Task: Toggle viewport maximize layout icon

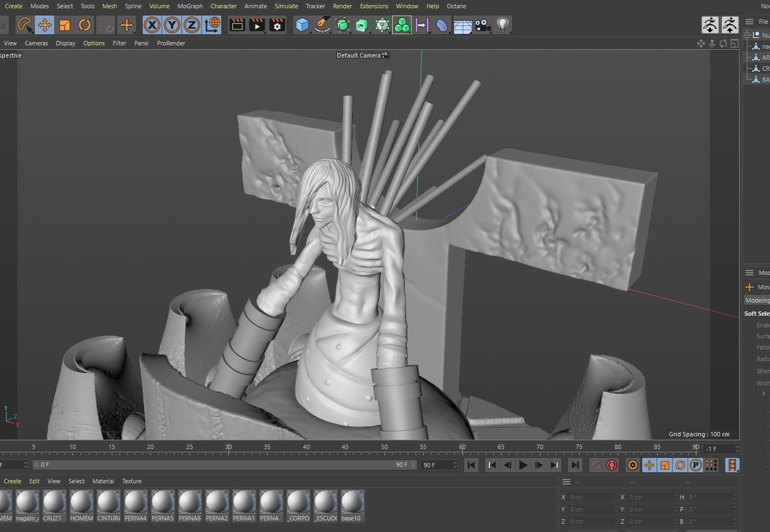Action: point(734,43)
